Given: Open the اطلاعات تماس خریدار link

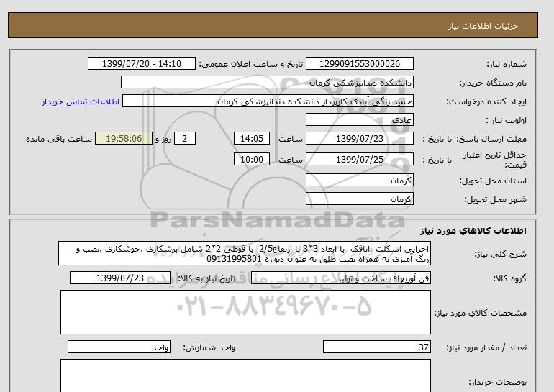Looking at the screenshot, I should coord(81,101).
